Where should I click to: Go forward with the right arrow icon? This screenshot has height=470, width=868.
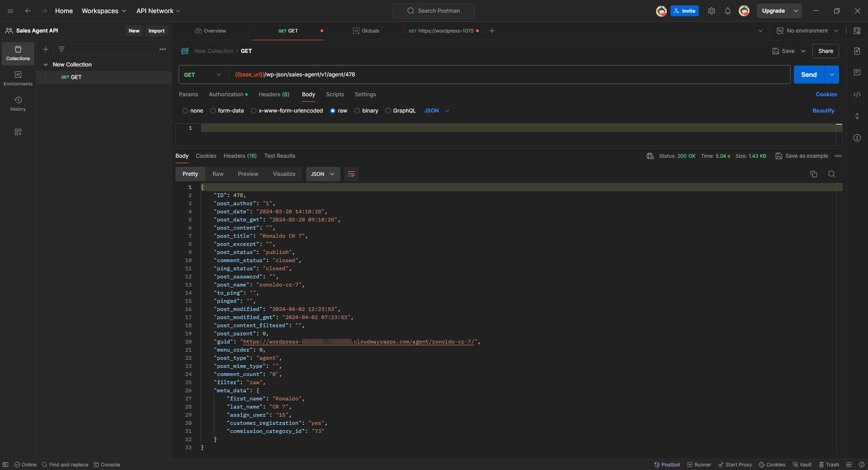click(44, 11)
